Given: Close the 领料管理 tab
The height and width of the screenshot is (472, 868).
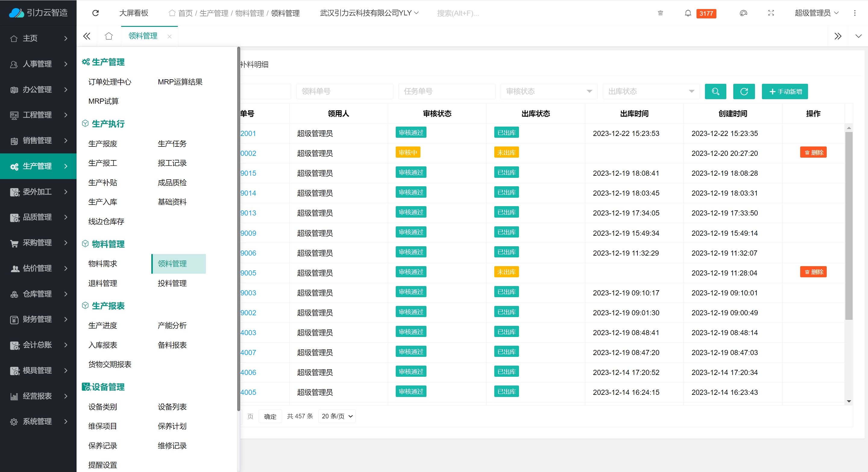Looking at the screenshot, I should pos(169,36).
